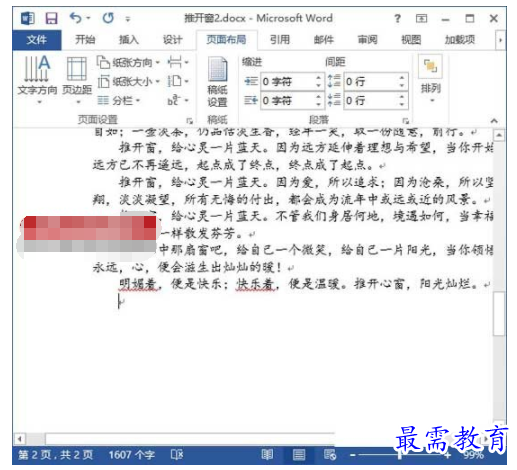Decrease right indent with down spinner
Image resolution: width=517 pixels, height=470 pixels.
coord(319,104)
